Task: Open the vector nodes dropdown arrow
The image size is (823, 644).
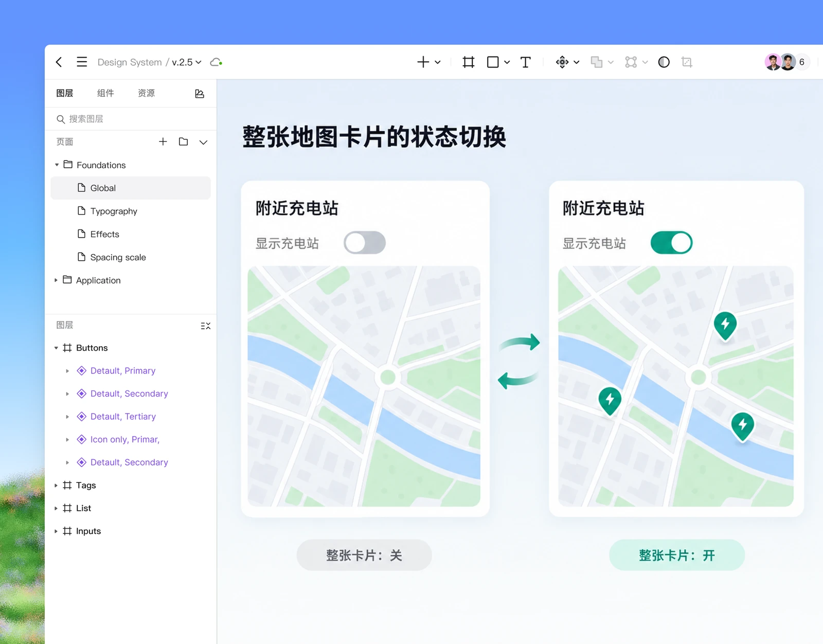Action: 645,62
